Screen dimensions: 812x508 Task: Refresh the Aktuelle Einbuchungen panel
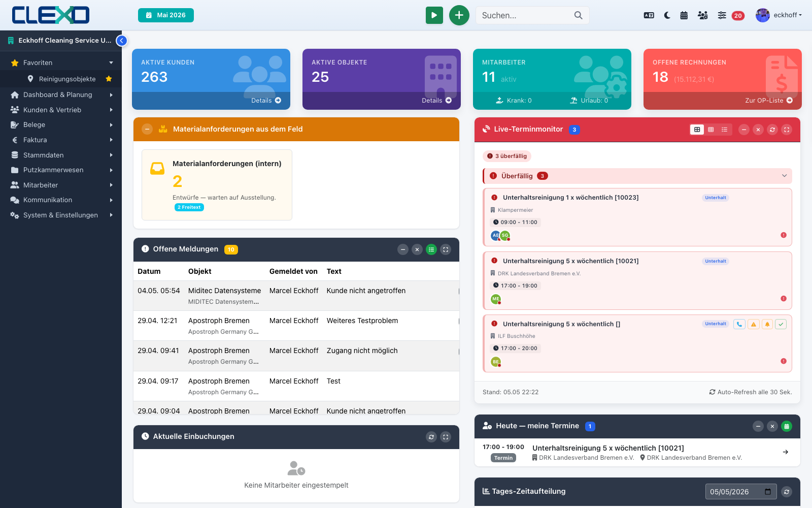point(431,437)
